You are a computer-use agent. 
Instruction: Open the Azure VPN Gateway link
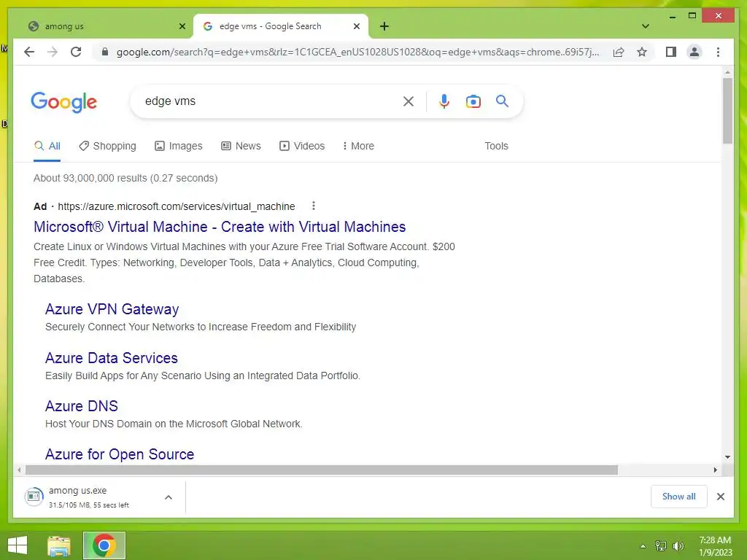(112, 309)
